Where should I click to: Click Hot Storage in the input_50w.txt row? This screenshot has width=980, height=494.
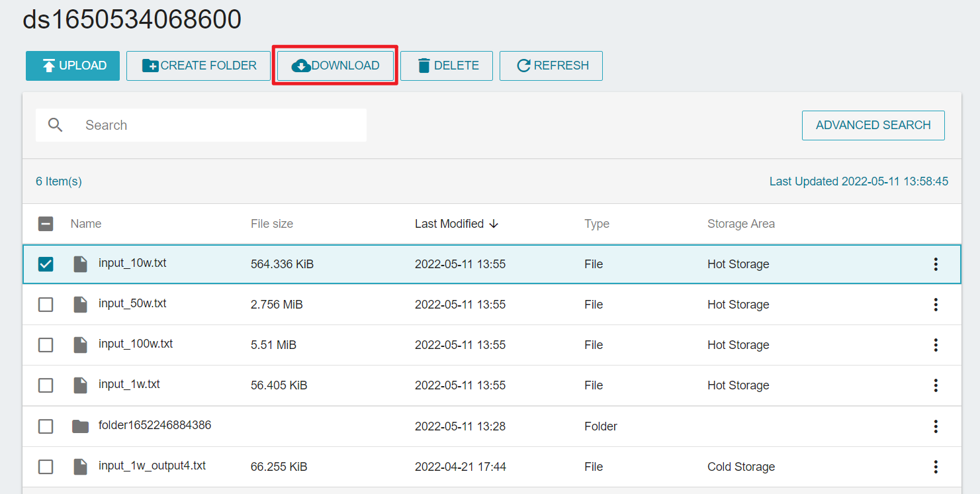pyautogui.click(x=738, y=305)
